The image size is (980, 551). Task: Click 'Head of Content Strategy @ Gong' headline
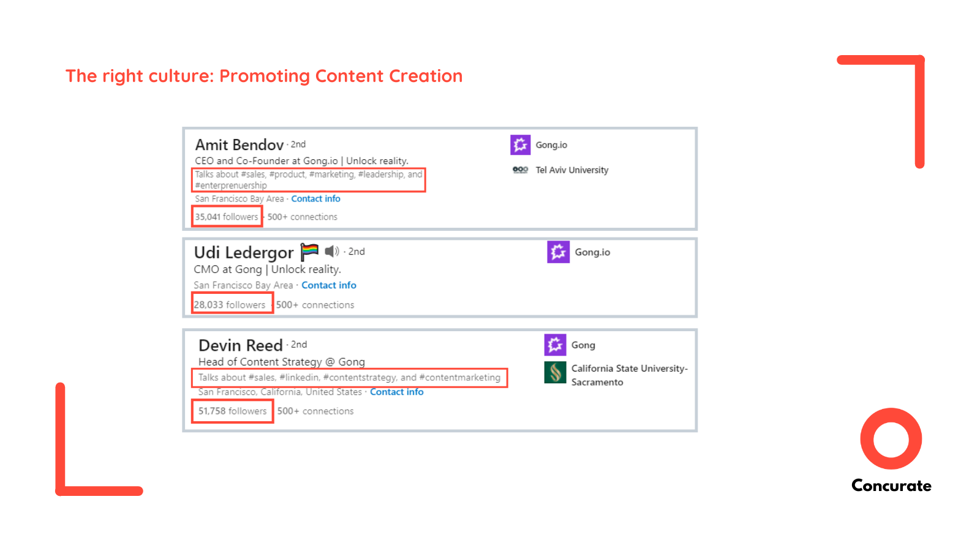point(282,362)
